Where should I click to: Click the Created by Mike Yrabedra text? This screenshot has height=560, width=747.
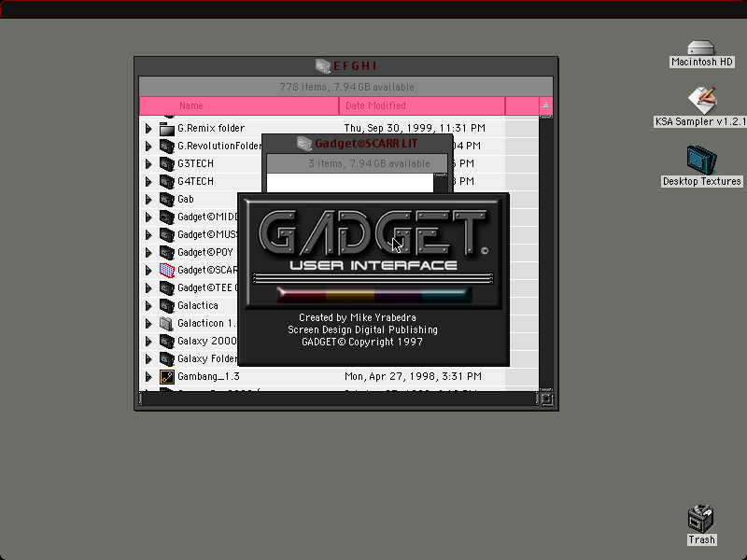tap(358, 317)
